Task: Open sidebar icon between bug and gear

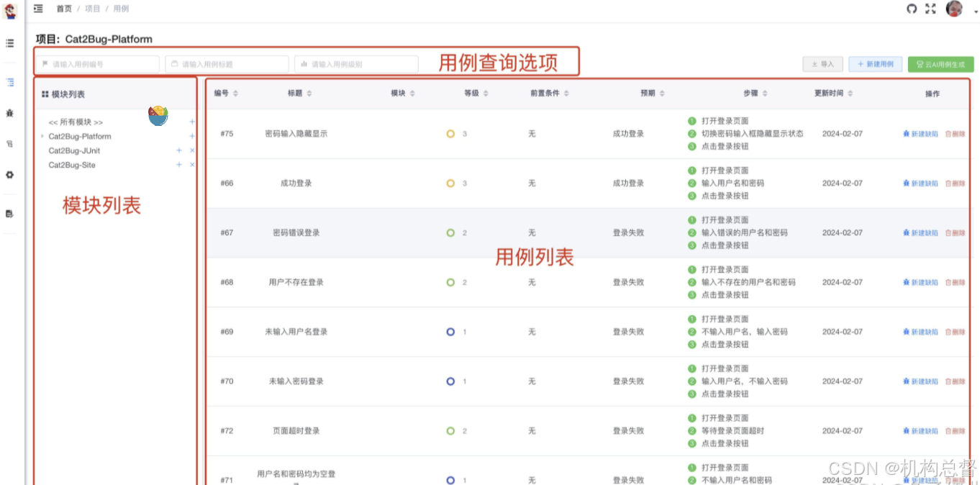Action: tap(10, 144)
